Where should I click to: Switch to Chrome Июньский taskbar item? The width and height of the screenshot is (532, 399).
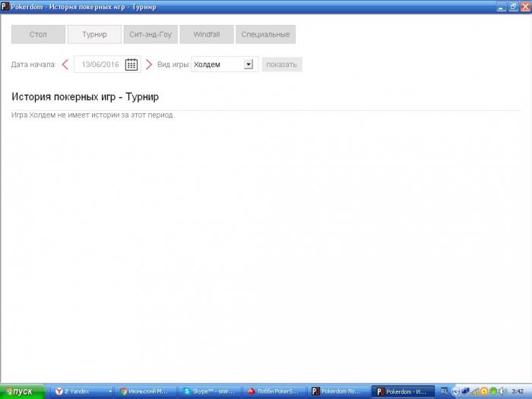pos(145,391)
